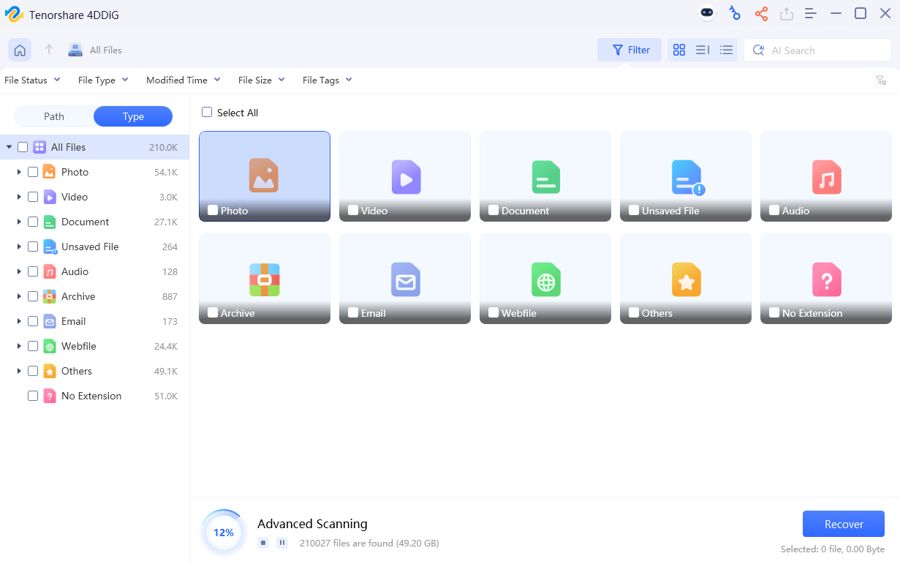Open the chatbot assistant icon in title bar

(x=707, y=13)
